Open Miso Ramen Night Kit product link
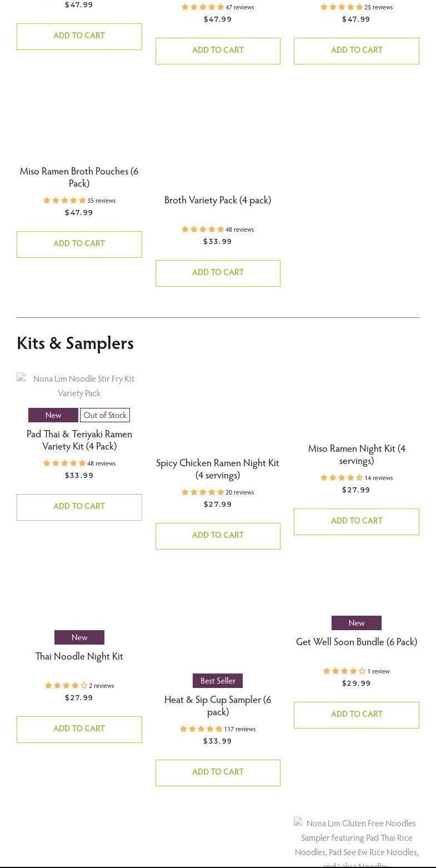This screenshot has width=436, height=868. [357, 454]
